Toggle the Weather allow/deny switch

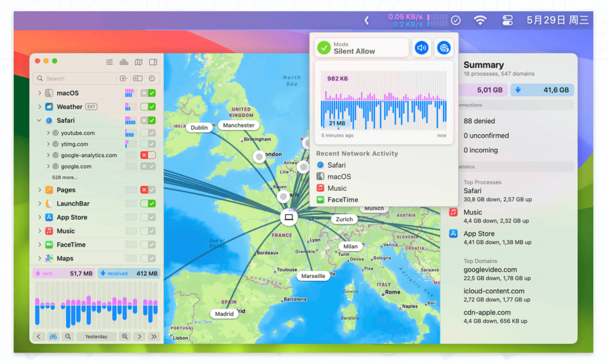[148, 107]
